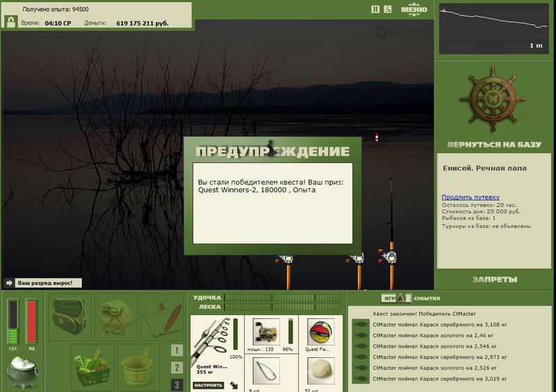Screen dimensions: 556x392
Task: Click the money amount 619 175 211 руб.
Action: [x=142, y=24]
